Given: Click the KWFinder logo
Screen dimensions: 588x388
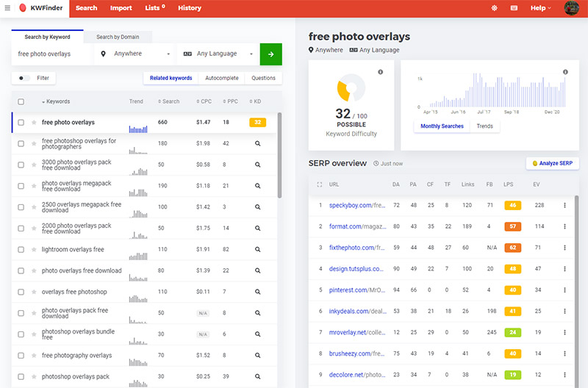Looking at the screenshot, I should click(42, 8).
